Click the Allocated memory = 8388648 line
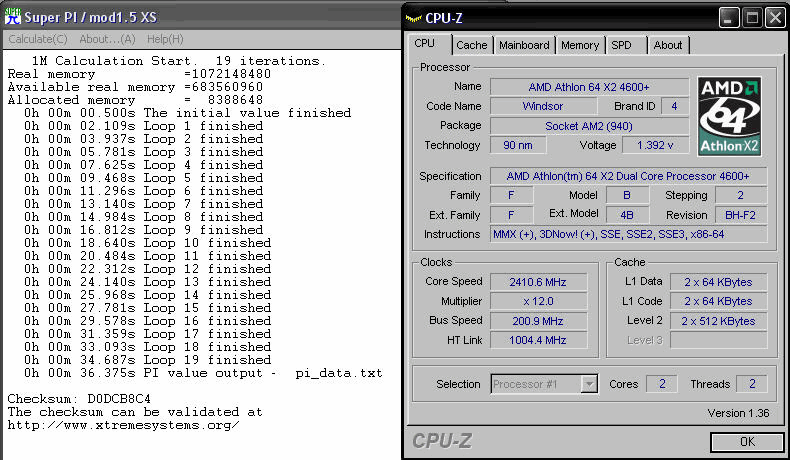Viewport: 790px width, 460px height. click(135, 100)
